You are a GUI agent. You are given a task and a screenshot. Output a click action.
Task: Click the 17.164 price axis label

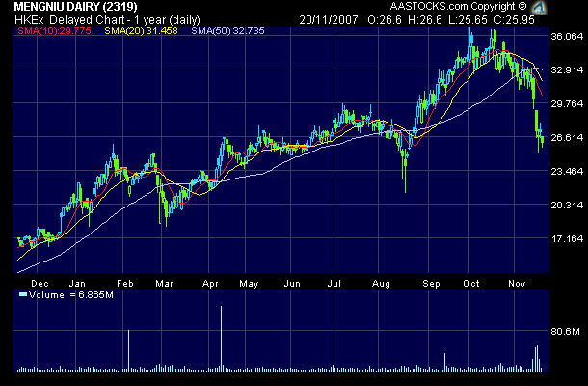click(566, 239)
